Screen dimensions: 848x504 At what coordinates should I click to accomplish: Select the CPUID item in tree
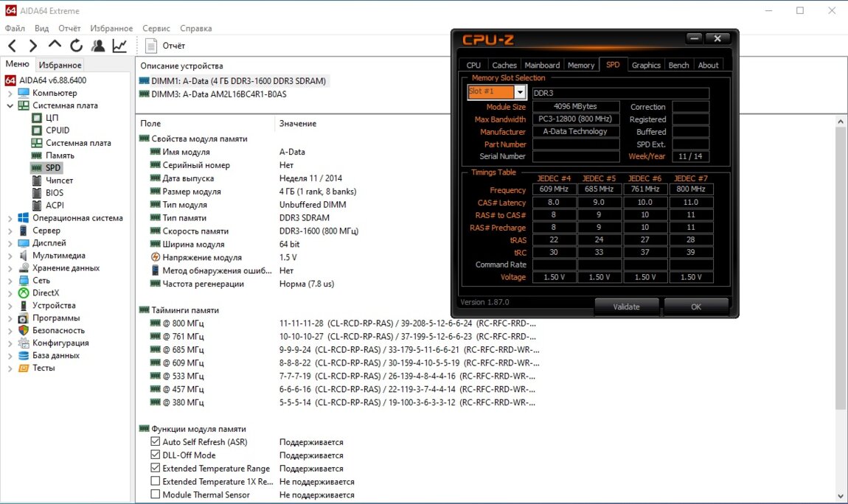pyautogui.click(x=57, y=130)
